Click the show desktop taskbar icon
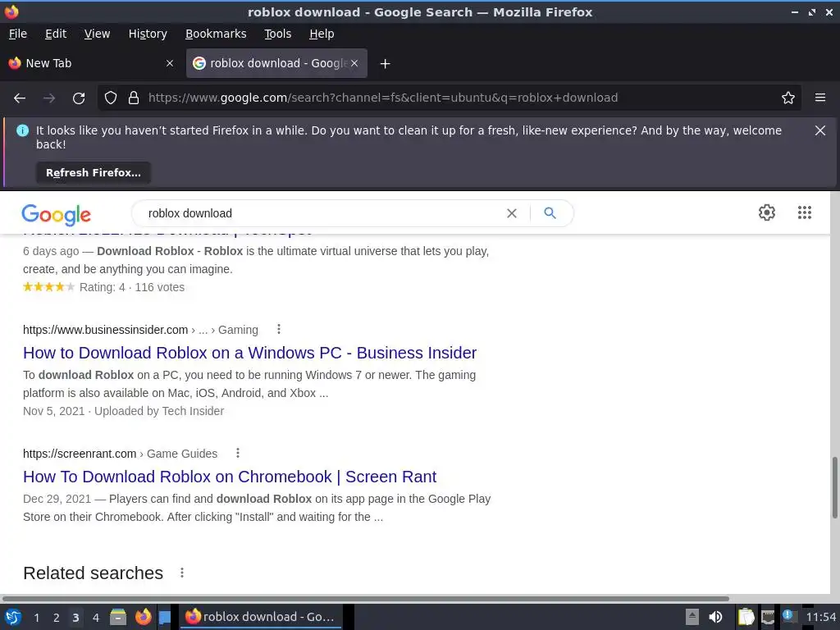The height and width of the screenshot is (630, 840). 164,617
